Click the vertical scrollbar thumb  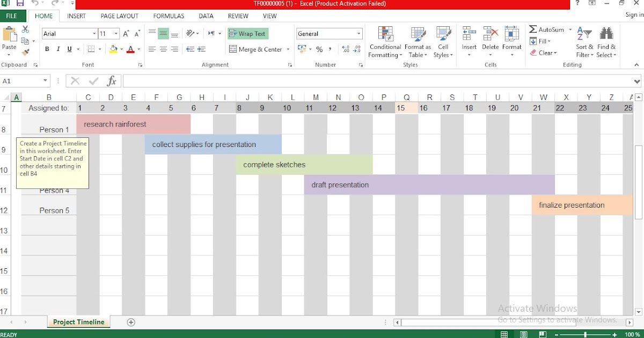tap(638, 182)
